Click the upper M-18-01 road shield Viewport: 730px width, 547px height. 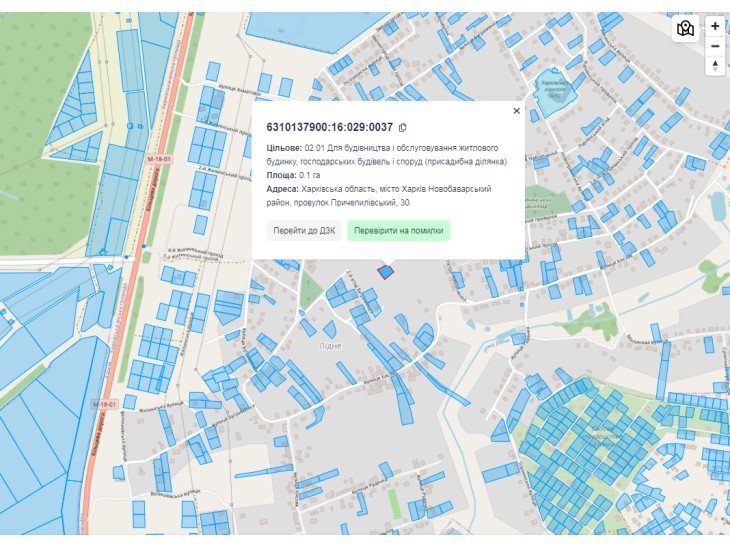159,159
